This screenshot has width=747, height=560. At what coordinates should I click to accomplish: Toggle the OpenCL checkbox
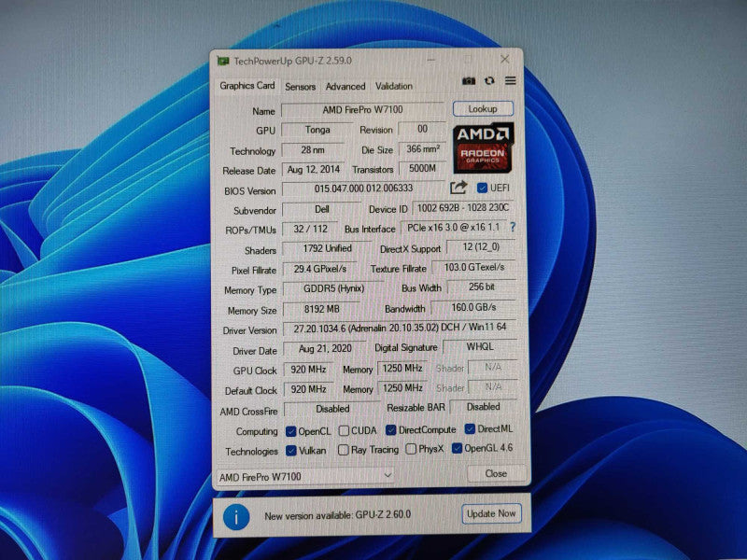tap(290, 431)
